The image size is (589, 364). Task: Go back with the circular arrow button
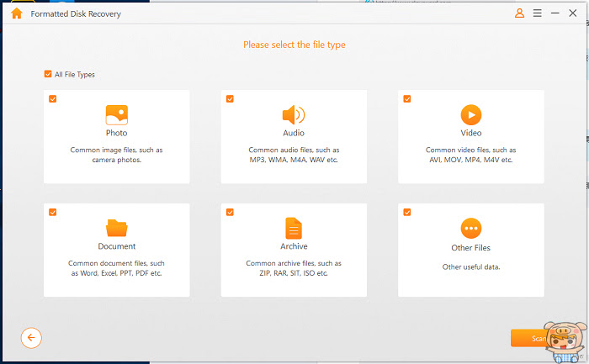click(31, 338)
